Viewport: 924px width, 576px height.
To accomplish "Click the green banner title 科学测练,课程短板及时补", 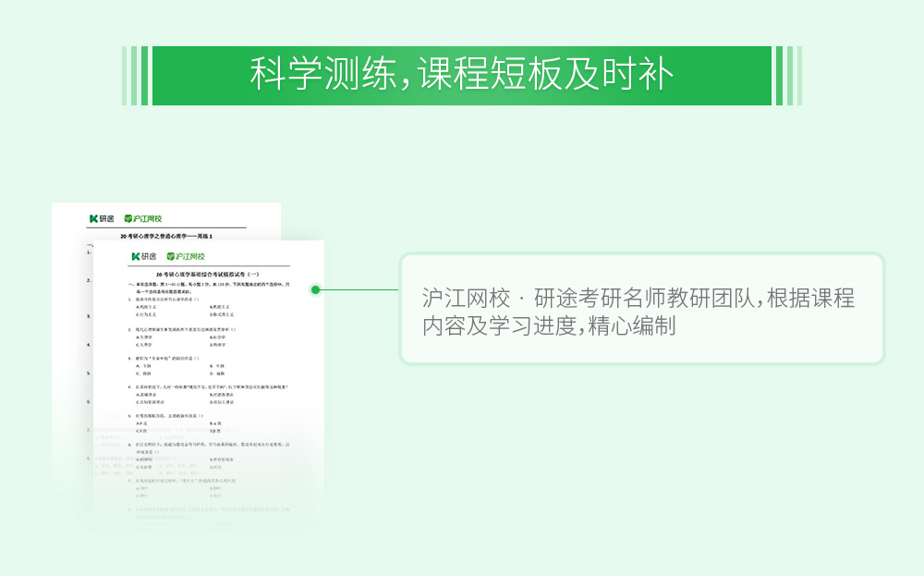I will [x=461, y=76].
